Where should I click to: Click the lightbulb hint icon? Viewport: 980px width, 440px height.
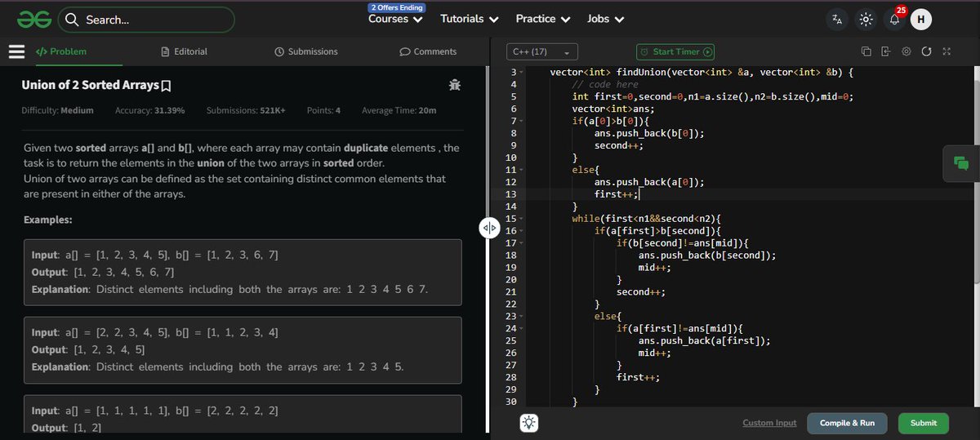(529, 423)
